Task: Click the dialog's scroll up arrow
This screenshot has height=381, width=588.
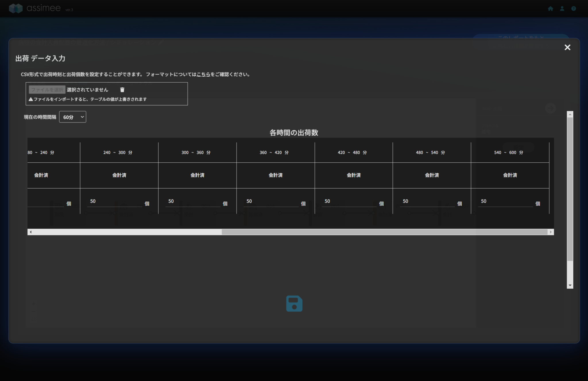Action: (x=570, y=114)
